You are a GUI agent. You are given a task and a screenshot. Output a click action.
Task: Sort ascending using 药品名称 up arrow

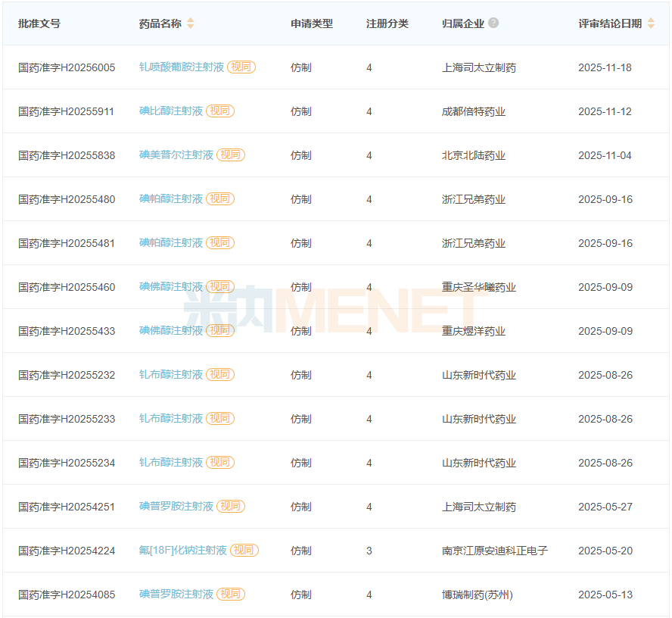[190, 20]
